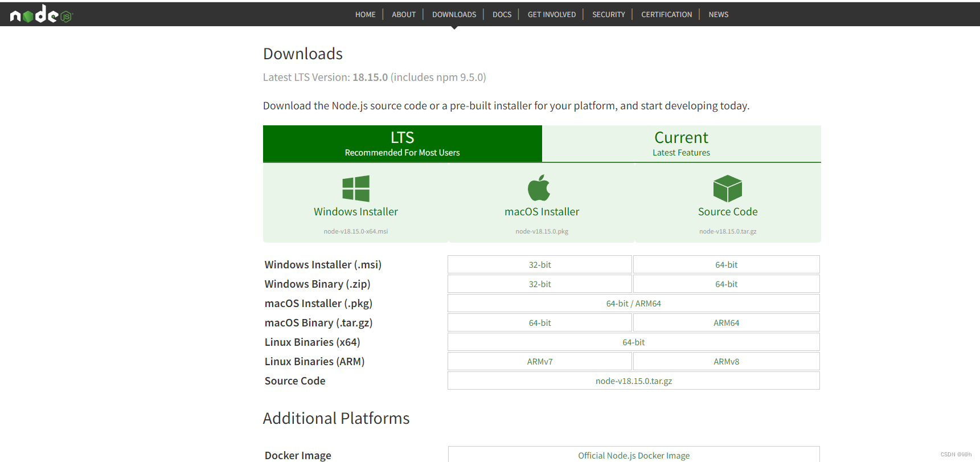This screenshot has width=980, height=462.
Task: Click the macOS Installer (.pkg) row label
Action: (x=318, y=303)
